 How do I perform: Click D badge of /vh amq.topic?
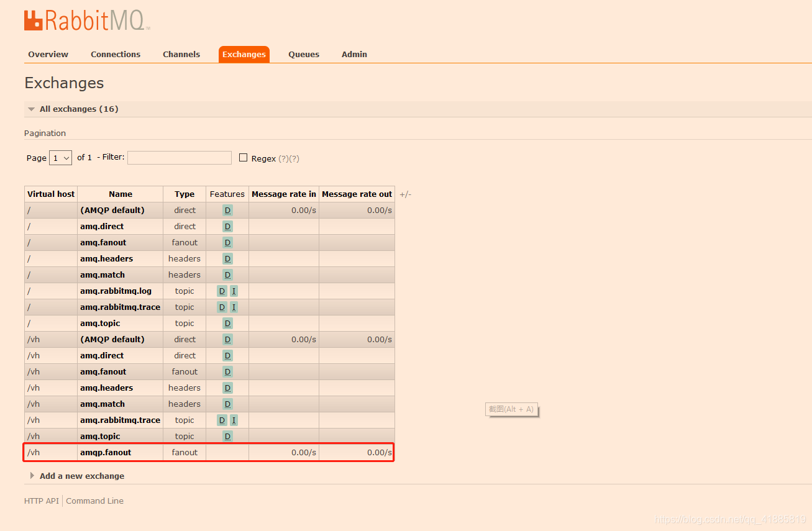click(227, 437)
